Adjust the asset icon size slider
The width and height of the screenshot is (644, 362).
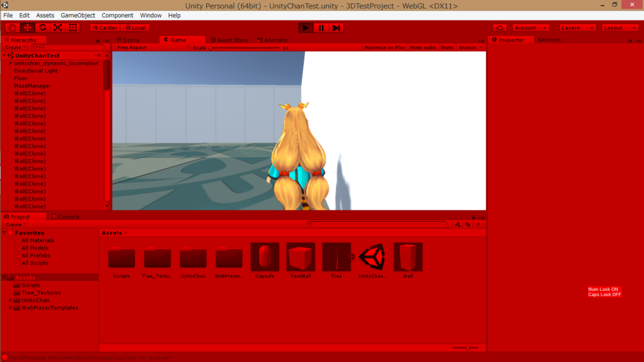click(x=466, y=348)
